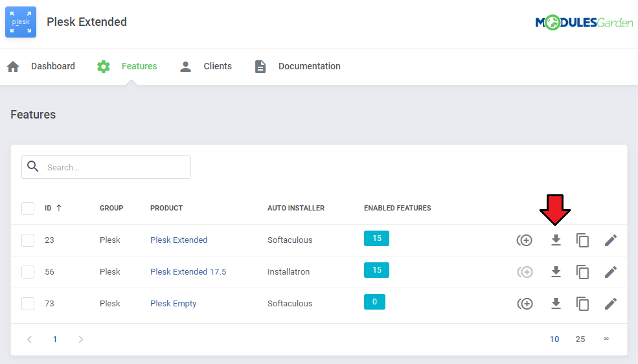
Task: Click the Plesk Extended module logo
Action: tap(21, 22)
